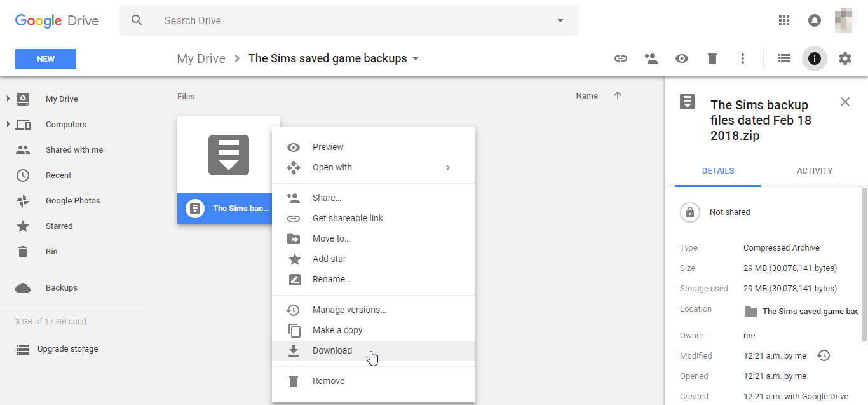Reverse sort direction arrow next to Name

pyautogui.click(x=618, y=95)
